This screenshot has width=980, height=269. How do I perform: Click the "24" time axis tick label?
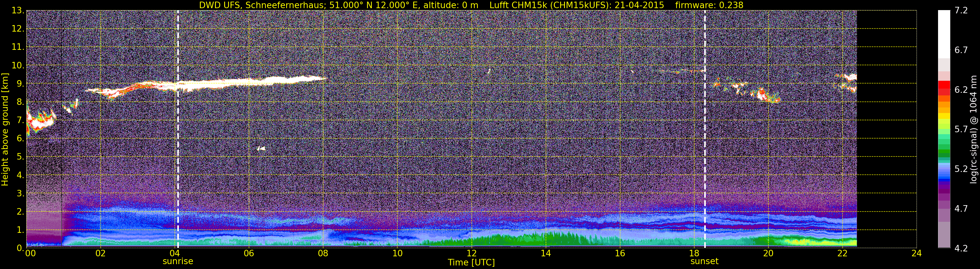[917, 254]
